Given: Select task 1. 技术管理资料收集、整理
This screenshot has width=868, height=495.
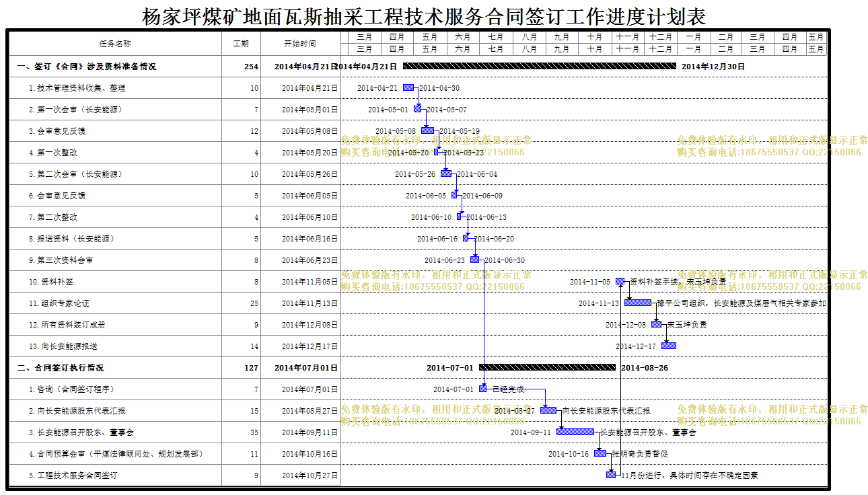Looking at the screenshot, I should 77,88.
